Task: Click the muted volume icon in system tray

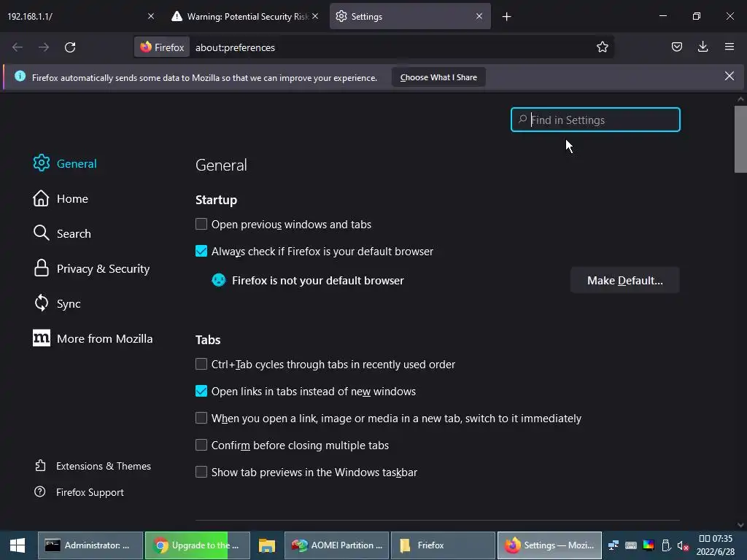Action: [683, 545]
